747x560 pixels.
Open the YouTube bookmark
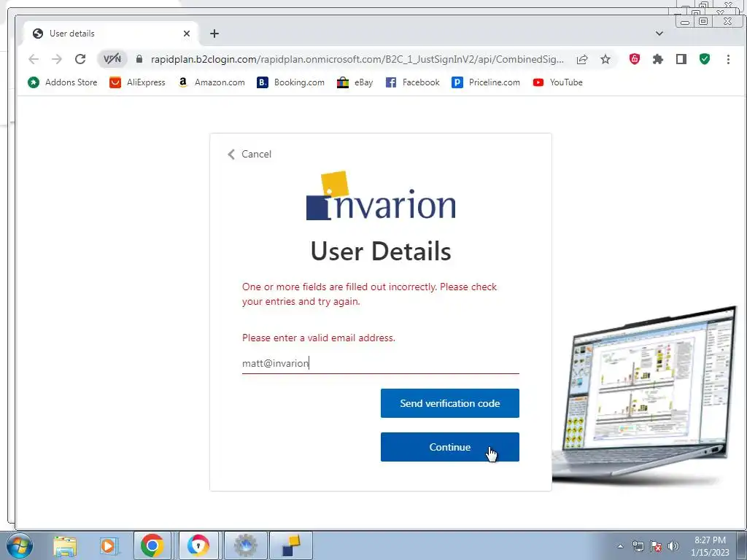(x=558, y=82)
